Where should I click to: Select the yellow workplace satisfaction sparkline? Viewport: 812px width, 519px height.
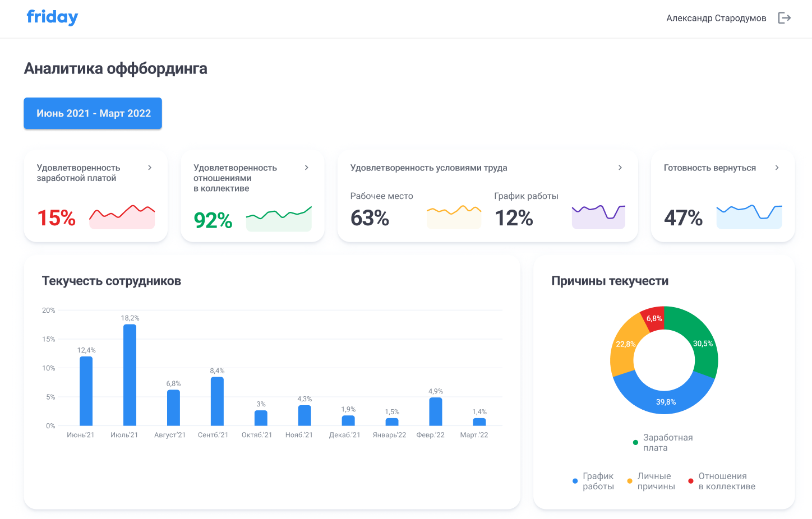click(454, 214)
